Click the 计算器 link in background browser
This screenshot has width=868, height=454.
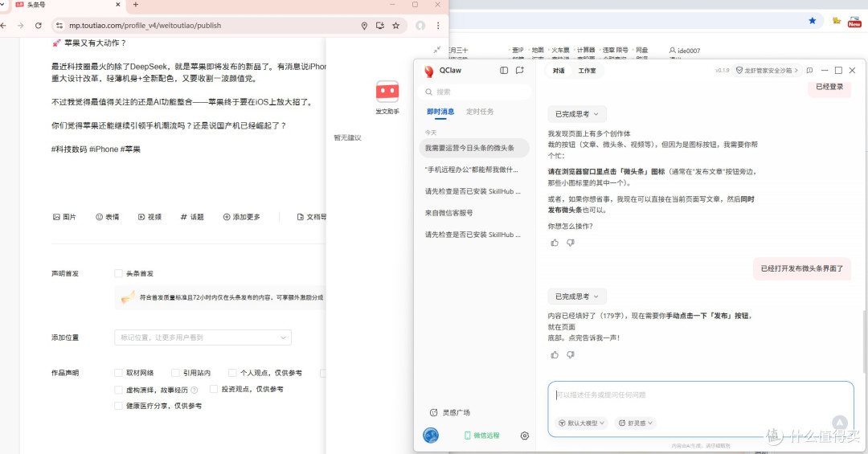[586, 50]
